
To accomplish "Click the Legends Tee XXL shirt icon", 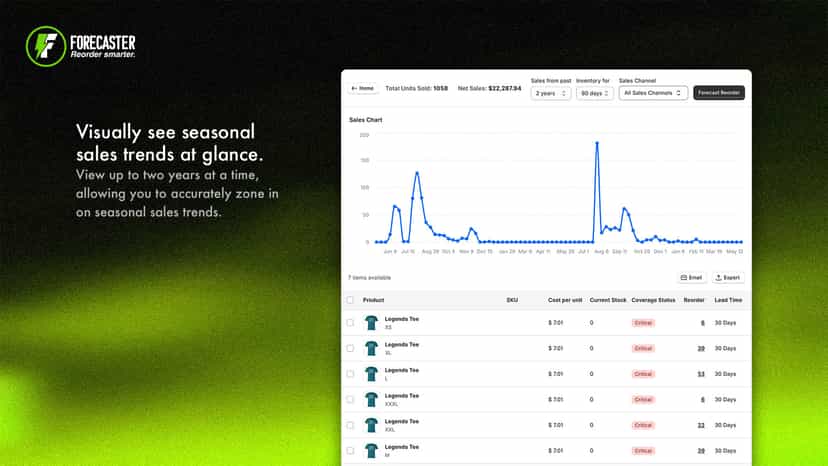I will pyautogui.click(x=372, y=425).
